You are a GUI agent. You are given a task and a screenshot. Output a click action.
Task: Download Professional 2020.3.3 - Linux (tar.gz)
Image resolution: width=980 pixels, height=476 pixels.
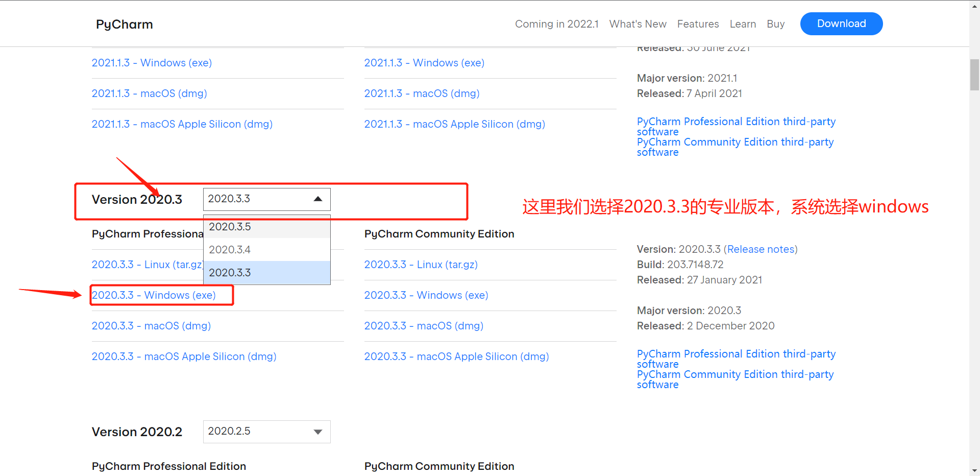pos(148,265)
